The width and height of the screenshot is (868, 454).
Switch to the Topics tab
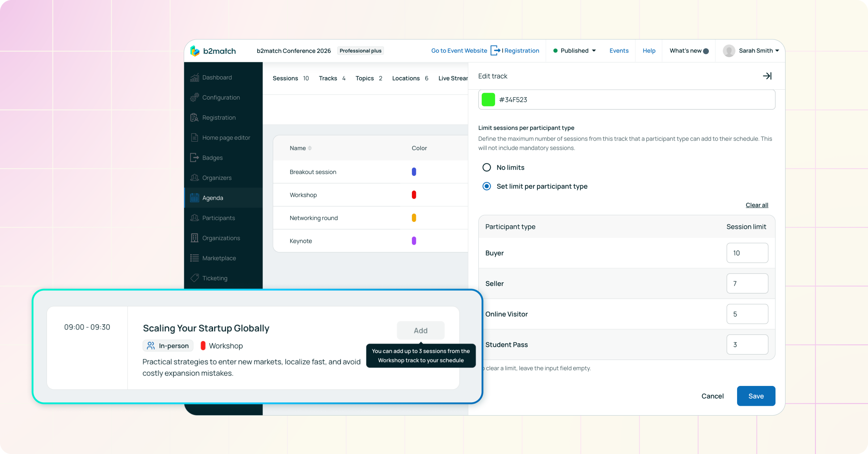tap(369, 78)
